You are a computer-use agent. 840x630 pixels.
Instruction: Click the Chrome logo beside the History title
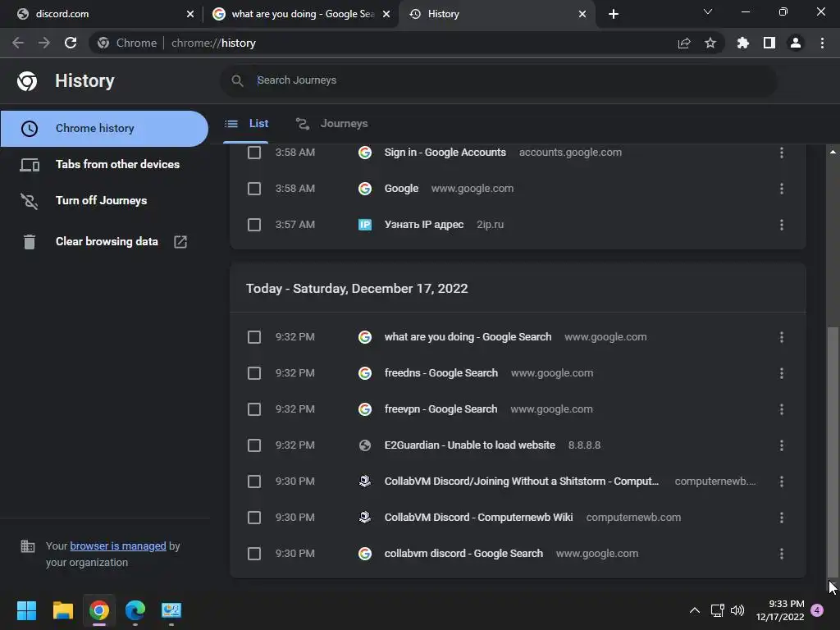click(x=27, y=81)
